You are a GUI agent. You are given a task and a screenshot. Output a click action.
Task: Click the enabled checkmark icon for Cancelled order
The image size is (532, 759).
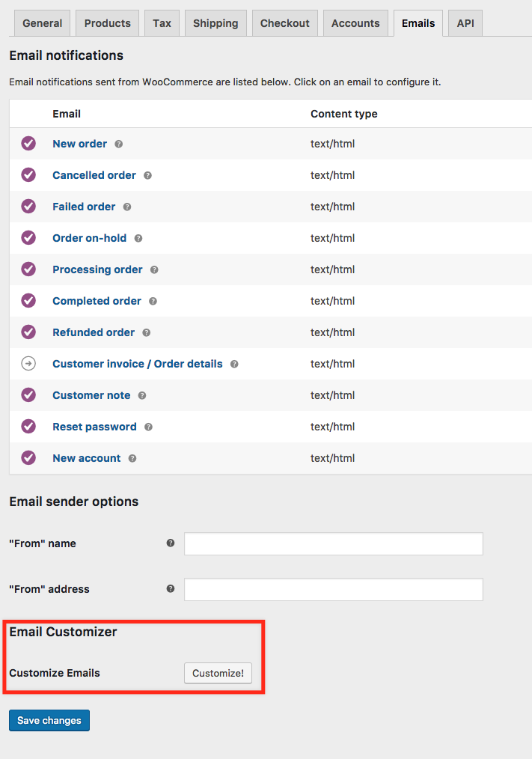coord(28,174)
